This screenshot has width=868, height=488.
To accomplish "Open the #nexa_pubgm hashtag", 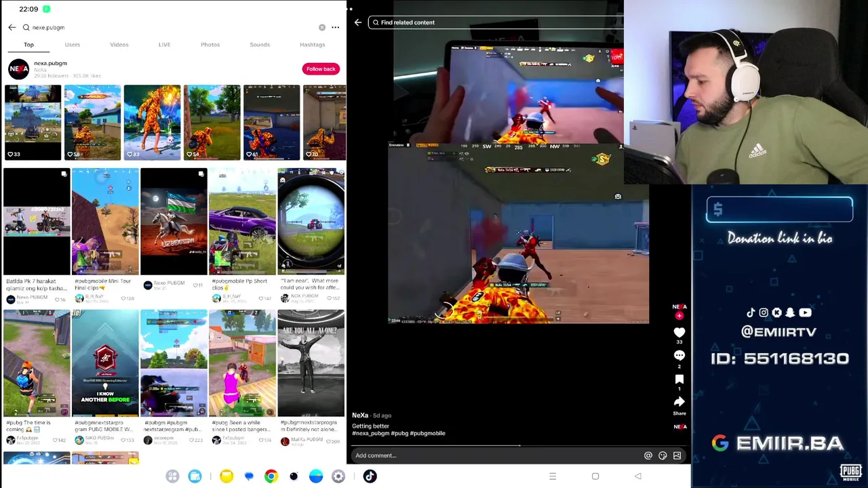I will (x=370, y=433).
